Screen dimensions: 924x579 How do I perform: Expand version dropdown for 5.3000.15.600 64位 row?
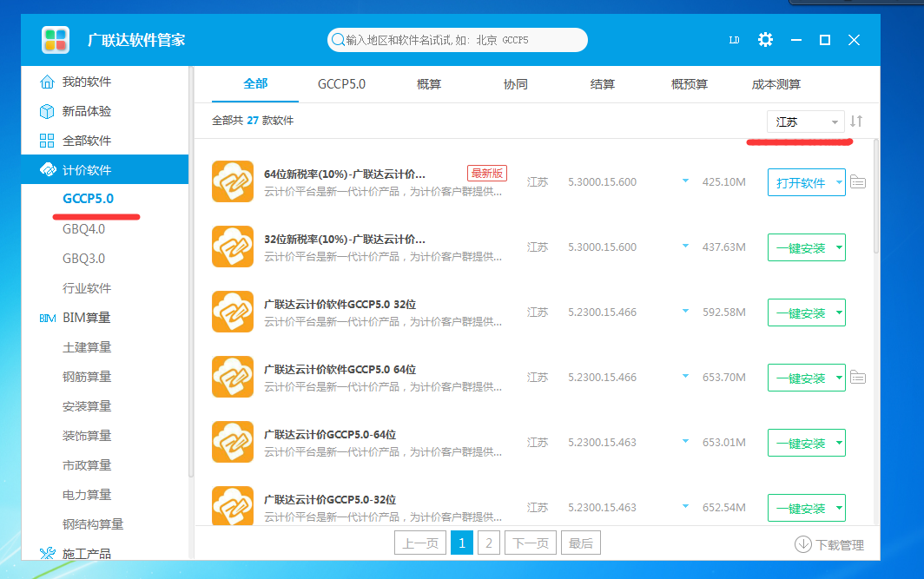685,181
